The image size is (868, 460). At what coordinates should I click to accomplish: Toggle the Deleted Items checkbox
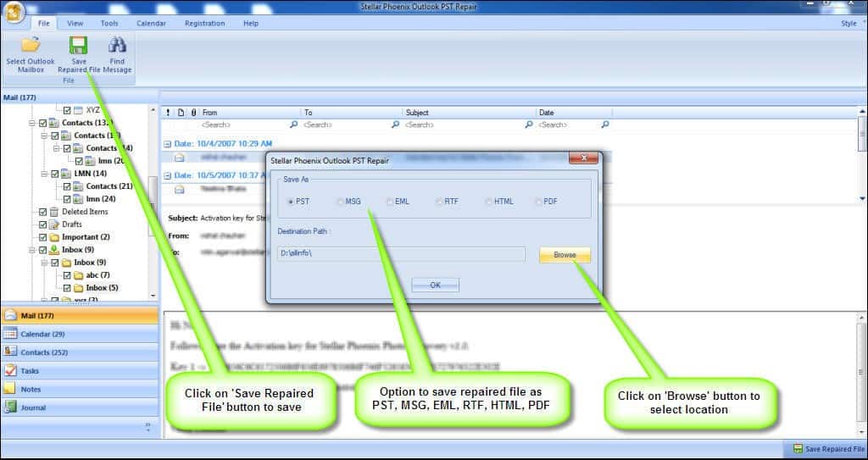(x=42, y=212)
